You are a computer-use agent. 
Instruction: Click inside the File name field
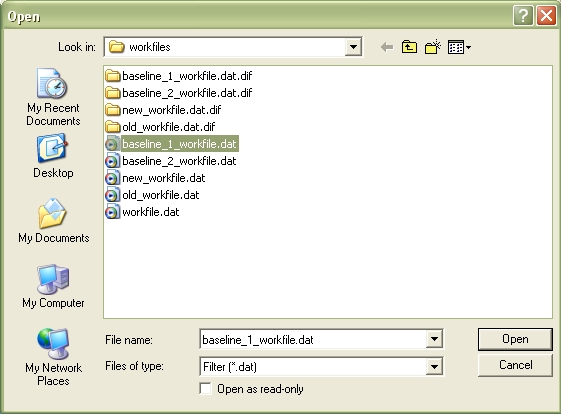pos(313,339)
